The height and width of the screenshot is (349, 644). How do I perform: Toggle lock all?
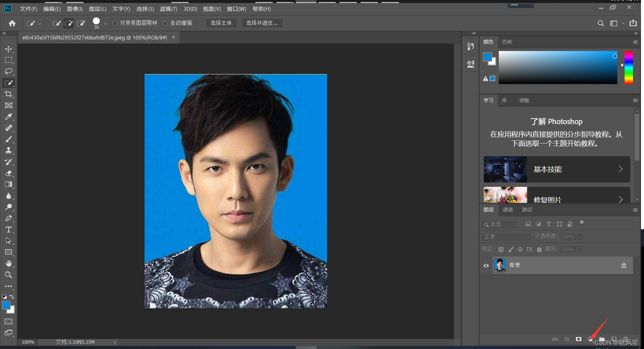[539, 249]
